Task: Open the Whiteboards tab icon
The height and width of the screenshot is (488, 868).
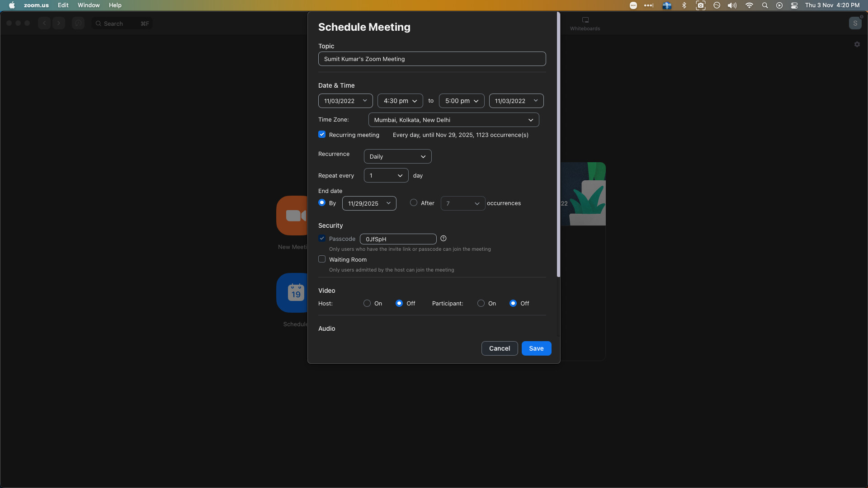Action: coord(585,20)
